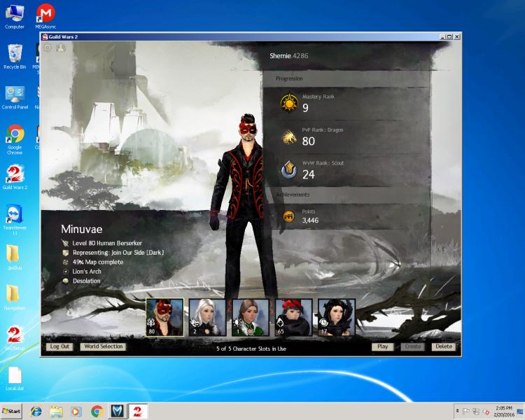
Task: Click the 49% Map complete text
Action: (x=98, y=262)
